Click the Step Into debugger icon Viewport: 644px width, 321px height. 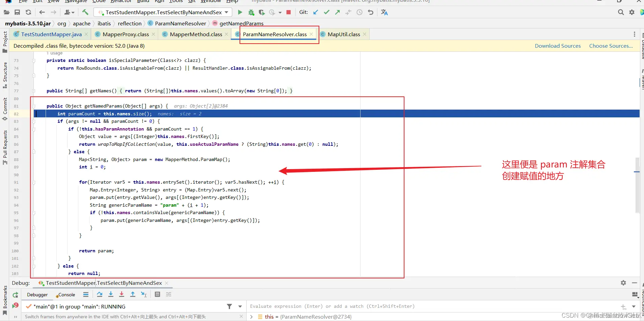tap(111, 295)
